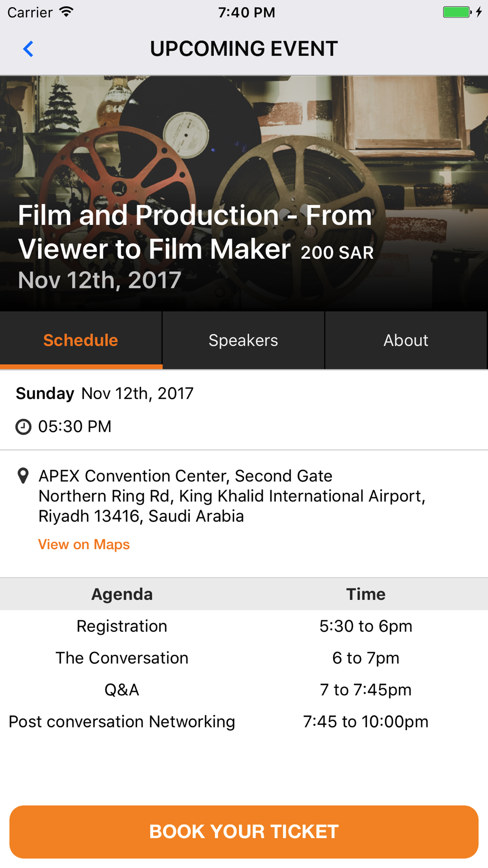Image resolution: width=488 pixels, height=868 pixels.
Task: Tap the Time column header
Action: pyautogui.click(x=366, y=594)
